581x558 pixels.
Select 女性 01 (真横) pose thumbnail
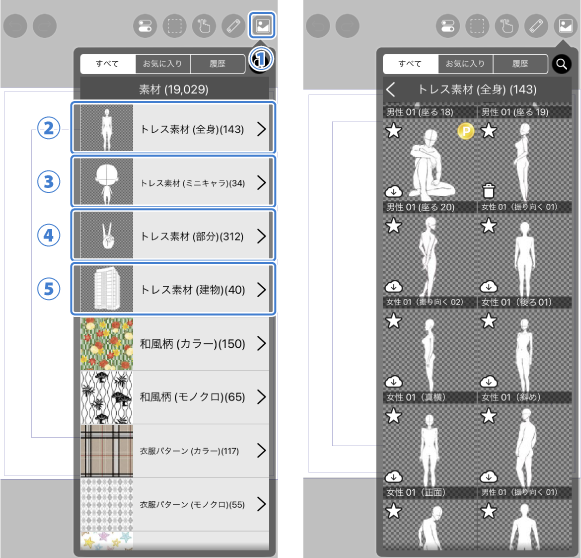pyautogui.click(x=429, y=356)
